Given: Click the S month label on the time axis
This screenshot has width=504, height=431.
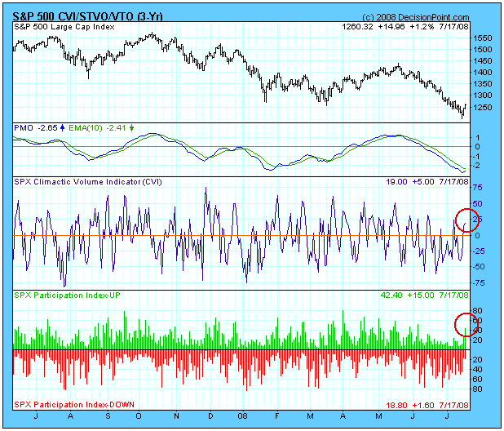Looking at the screenshot, I should tap(108, 416).
